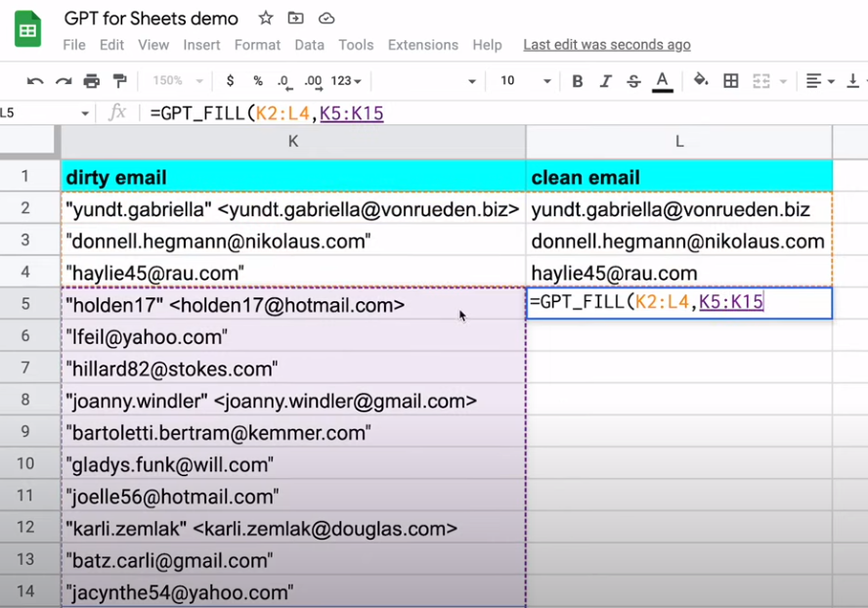Select the paint format roller
Viewport: 868px width, 608px height.
click(119, 81)
